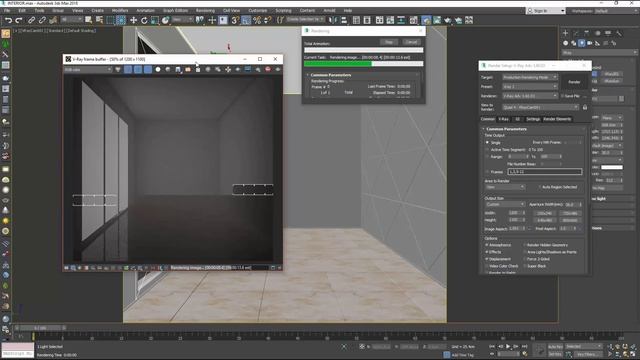Screen dimensions: 640x360
Task: Click the timeline time slider handle
Action: pyautogui.click(x=40, y=328)
